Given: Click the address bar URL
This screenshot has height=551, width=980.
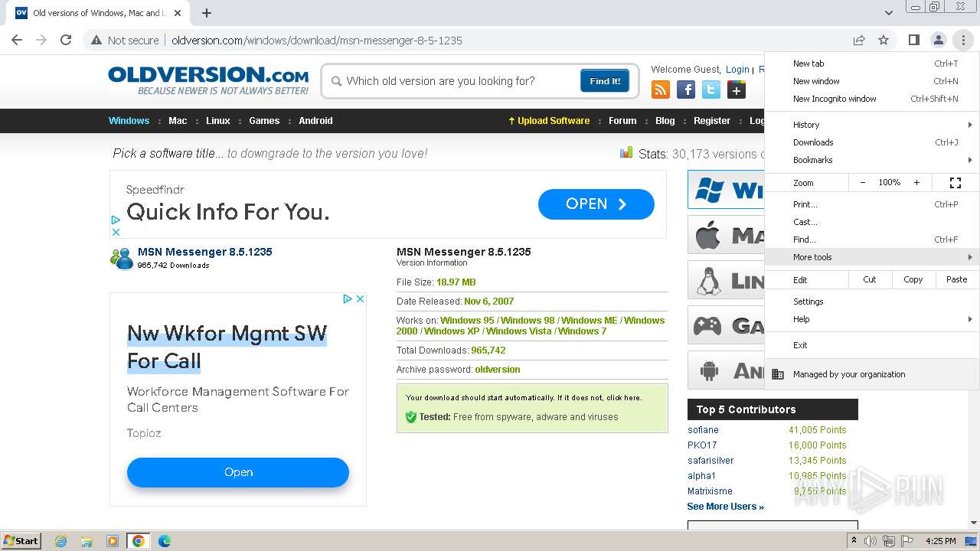Looking at the screenshot, I should (316, 41).
